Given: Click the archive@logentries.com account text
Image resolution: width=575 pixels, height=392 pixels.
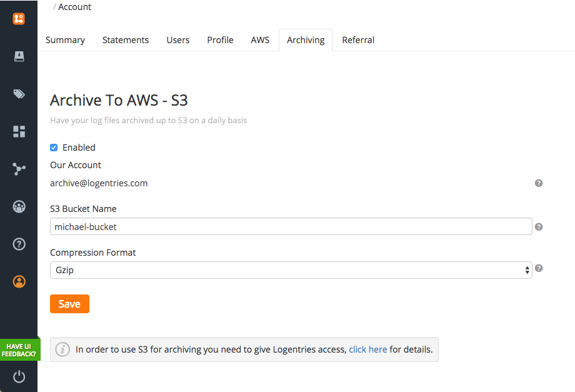Looking at the screenshot, I should coord(99,183).
